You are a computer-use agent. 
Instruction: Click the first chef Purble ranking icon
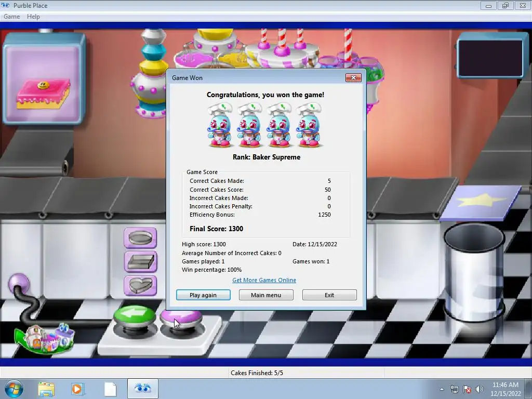(x=220, y=125)
